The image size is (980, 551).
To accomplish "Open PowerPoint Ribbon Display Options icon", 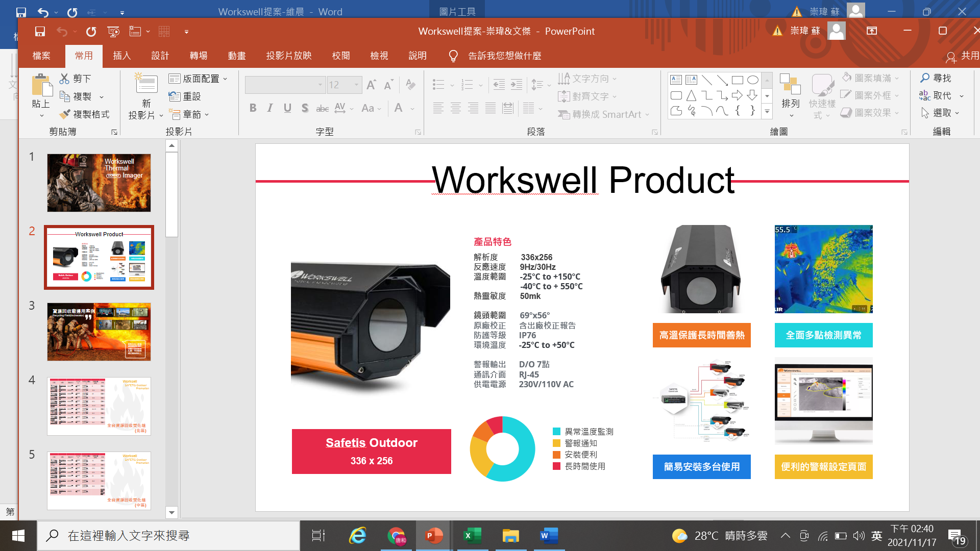I will [x=872, y=31].
